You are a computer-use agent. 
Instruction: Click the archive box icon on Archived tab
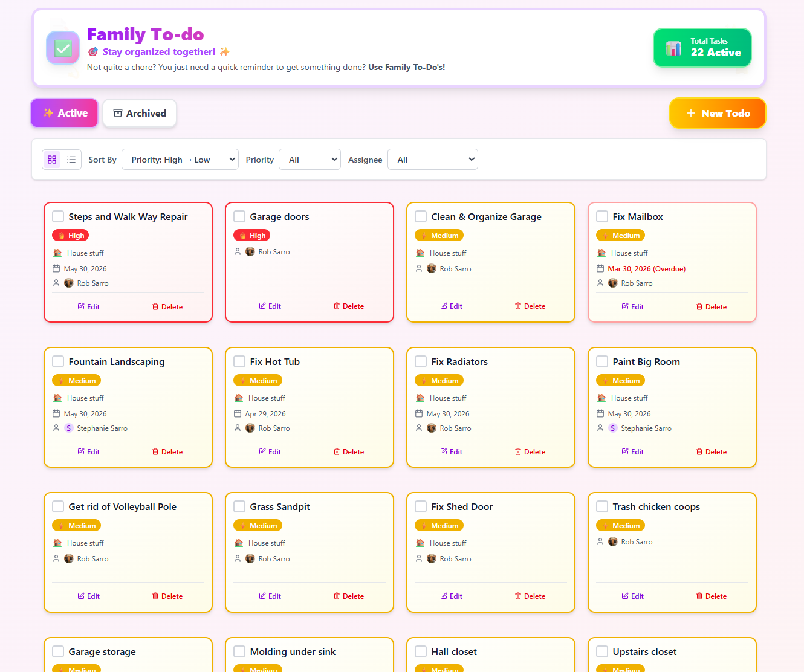coord(118,113)
